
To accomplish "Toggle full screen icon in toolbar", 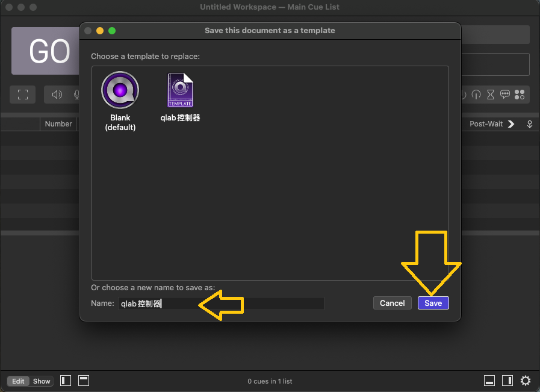I will coord(23,95).
